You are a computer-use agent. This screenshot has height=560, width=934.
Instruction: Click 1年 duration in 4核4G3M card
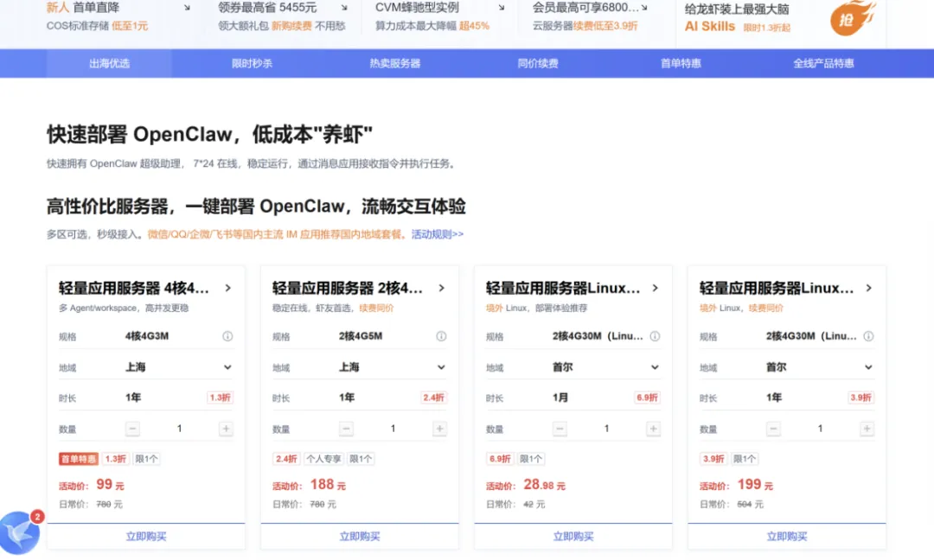tap(133, 398)
